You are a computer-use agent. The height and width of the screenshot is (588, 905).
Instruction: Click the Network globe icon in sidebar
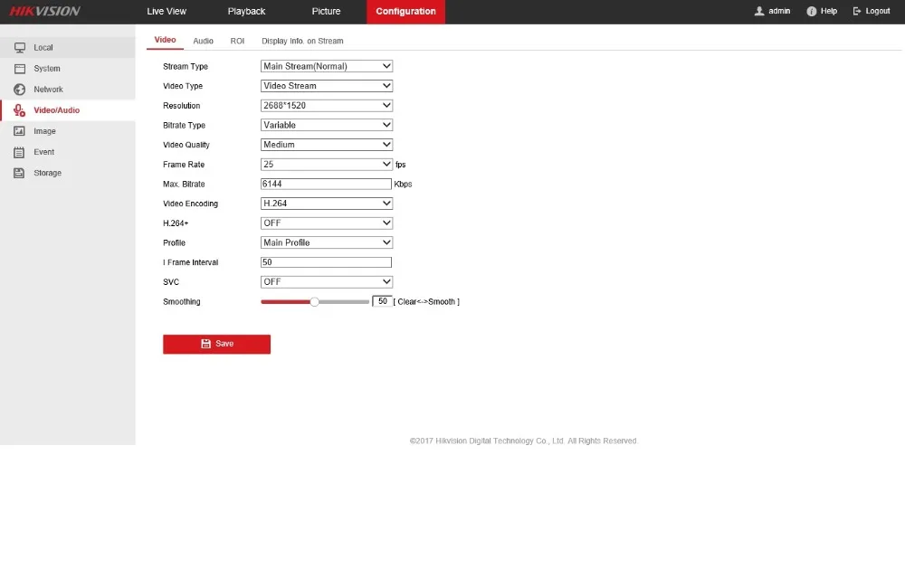[20, 90]
